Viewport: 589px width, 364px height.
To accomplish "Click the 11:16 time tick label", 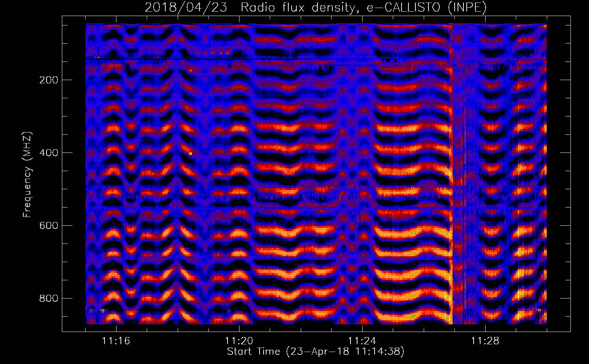I will 116,341.
